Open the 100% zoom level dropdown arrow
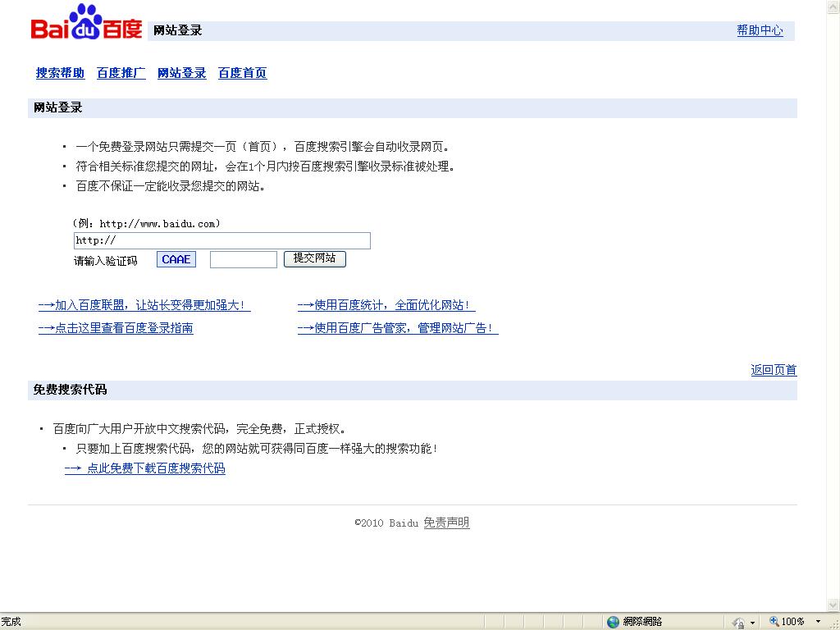The width and height of the screenshot is (840, 630). 818,622
